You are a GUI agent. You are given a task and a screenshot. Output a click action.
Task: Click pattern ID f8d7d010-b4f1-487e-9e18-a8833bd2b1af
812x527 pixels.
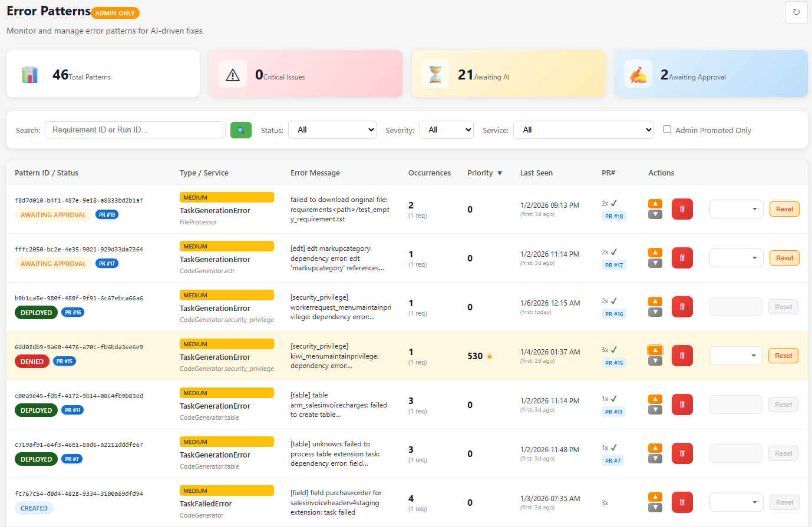click(79, 201)
